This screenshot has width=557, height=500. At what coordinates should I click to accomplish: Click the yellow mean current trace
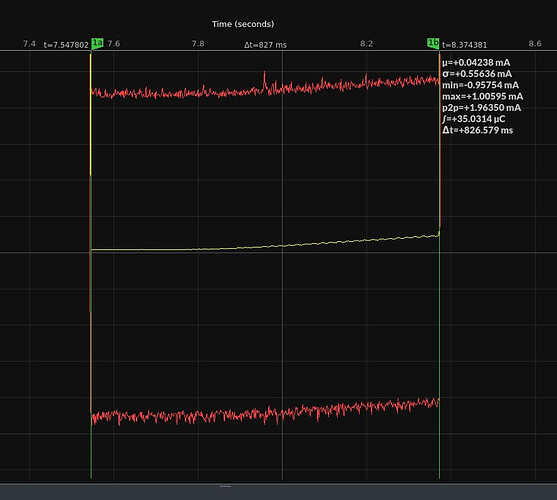click(x=265, y=246)
